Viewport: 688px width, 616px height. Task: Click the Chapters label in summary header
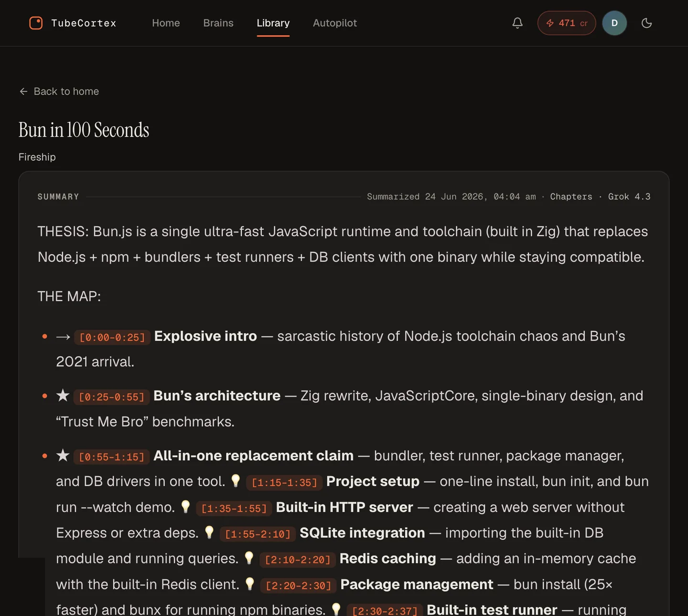[571, 197]
